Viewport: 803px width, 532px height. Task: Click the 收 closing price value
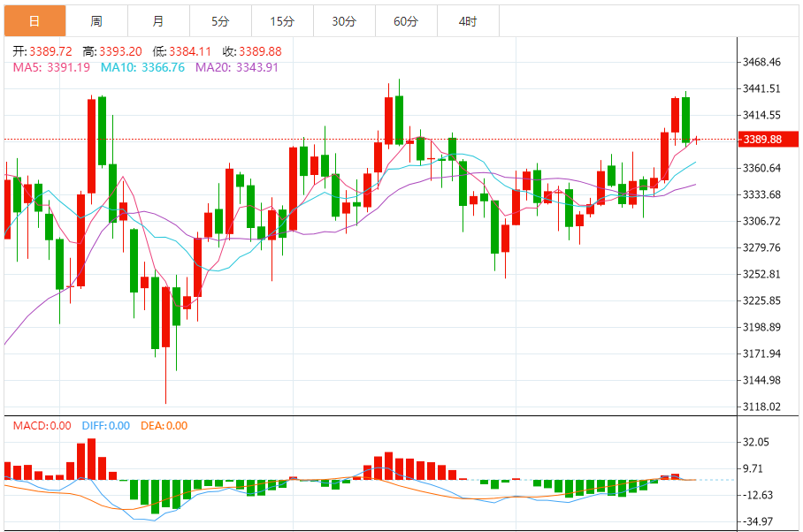coord(260,51)
